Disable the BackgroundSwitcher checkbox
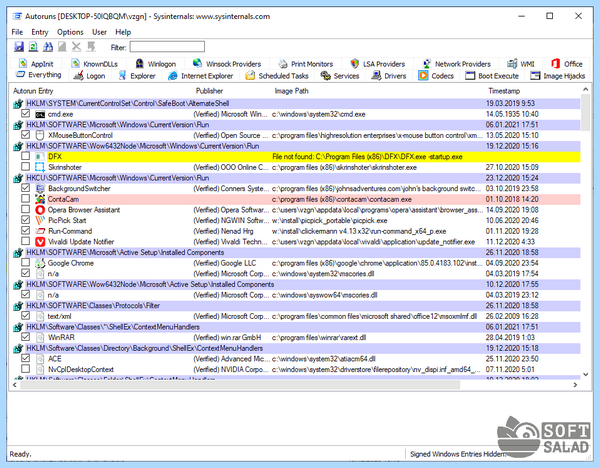 pos(26,188)
